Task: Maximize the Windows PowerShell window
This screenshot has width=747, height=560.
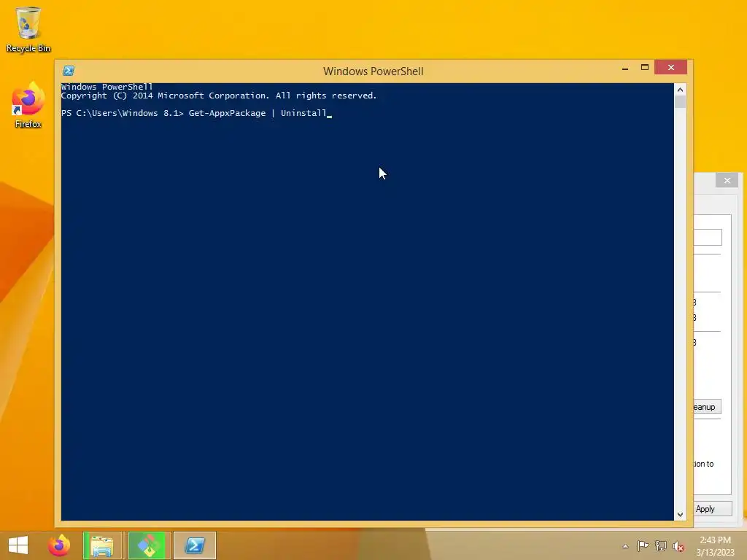Action: [645, 68]
